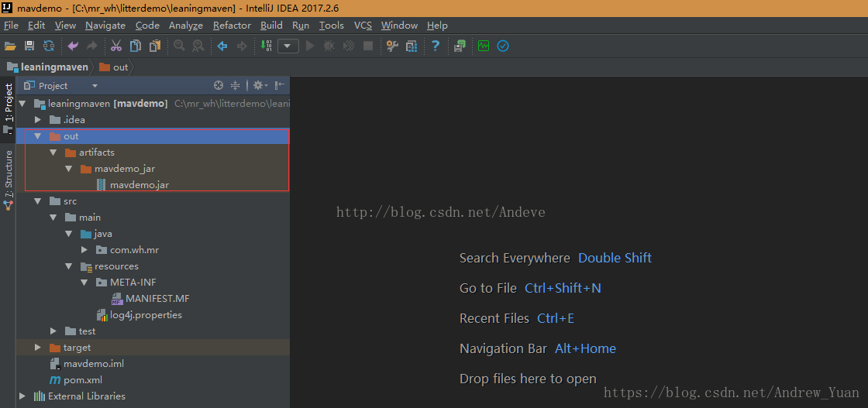Open the Build menu
This screenshot has height=408, width=868.
[x=271, y=26]
